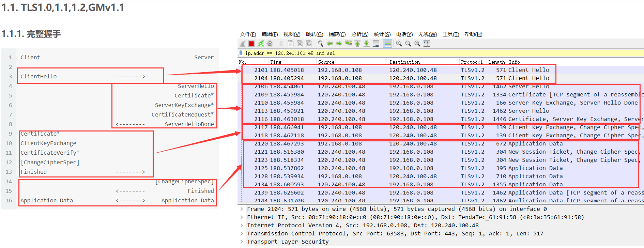Click the Find packet magnifier icon

[321, 44]
